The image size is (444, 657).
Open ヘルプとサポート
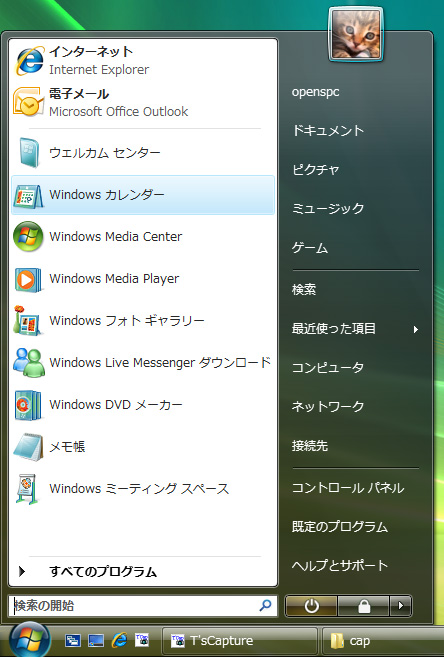[x=340, y=566]
